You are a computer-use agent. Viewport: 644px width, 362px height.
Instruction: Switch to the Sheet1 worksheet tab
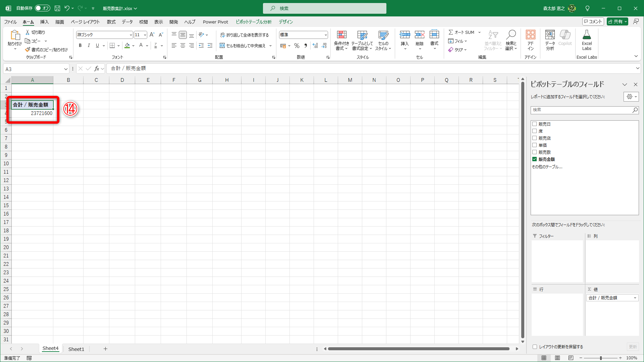[76, 349]
